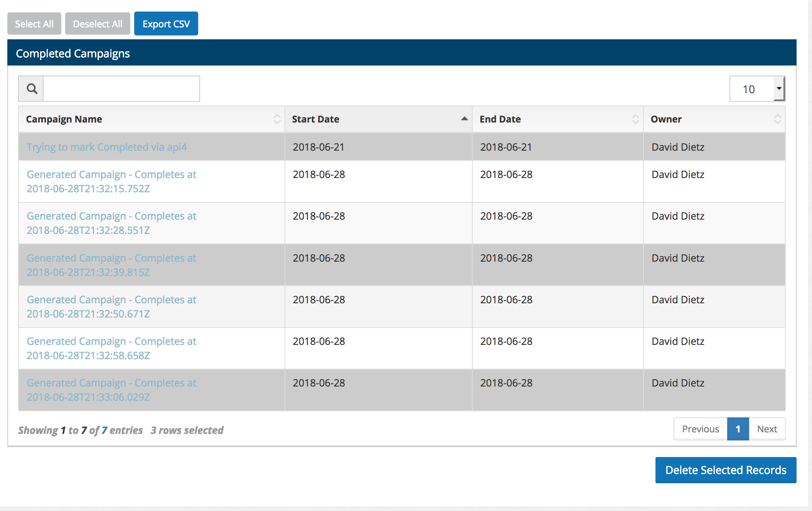Click Start Date ascending sort arrow
Viewport: 812px width, 511px height.
click(464, 119)
